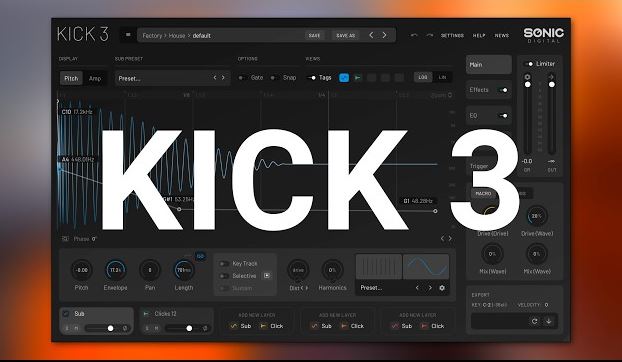Click the SAVE AS button

346,35
